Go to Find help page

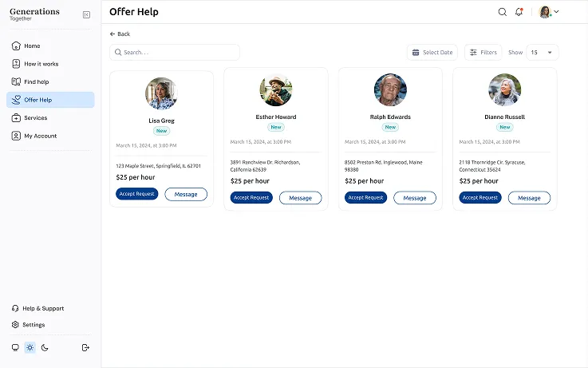coord(36,81)
